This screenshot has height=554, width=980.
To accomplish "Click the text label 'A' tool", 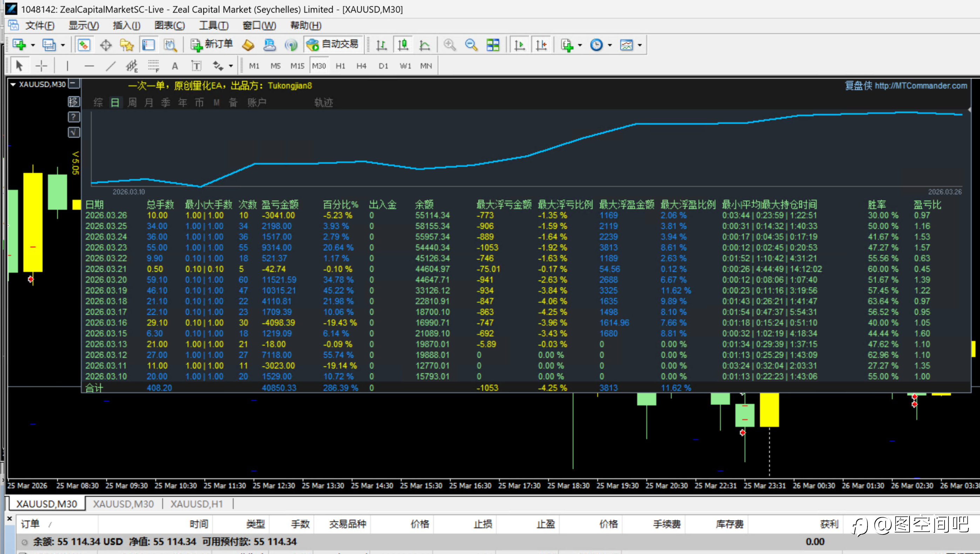I will [x=175, y=66].
